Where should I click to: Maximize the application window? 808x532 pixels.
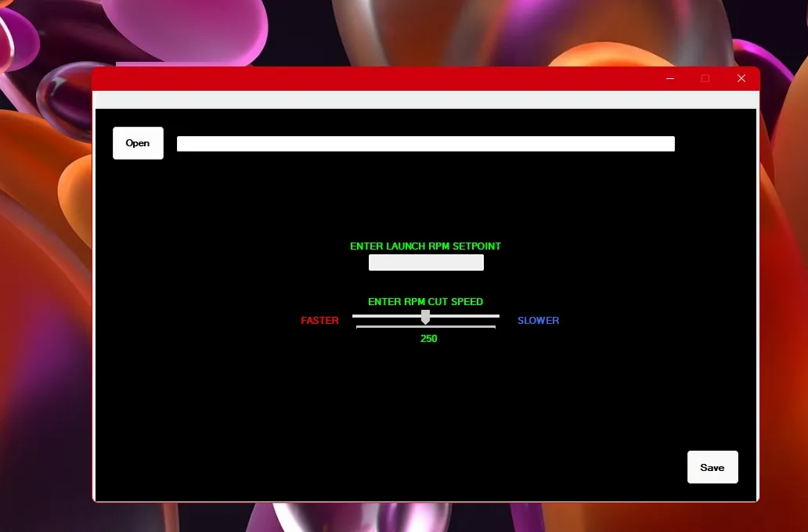click(x=705, y=78)
